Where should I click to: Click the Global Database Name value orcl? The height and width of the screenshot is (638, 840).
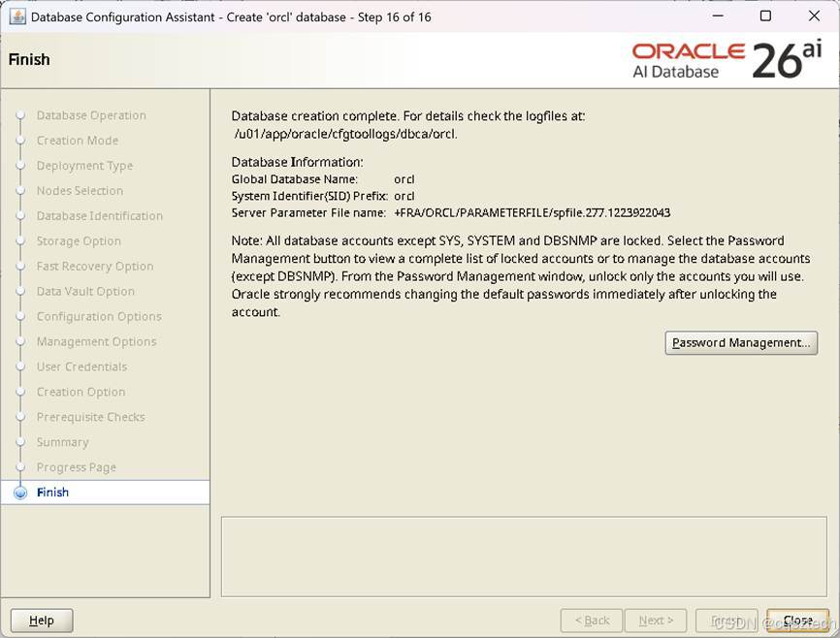pos(404,179)
